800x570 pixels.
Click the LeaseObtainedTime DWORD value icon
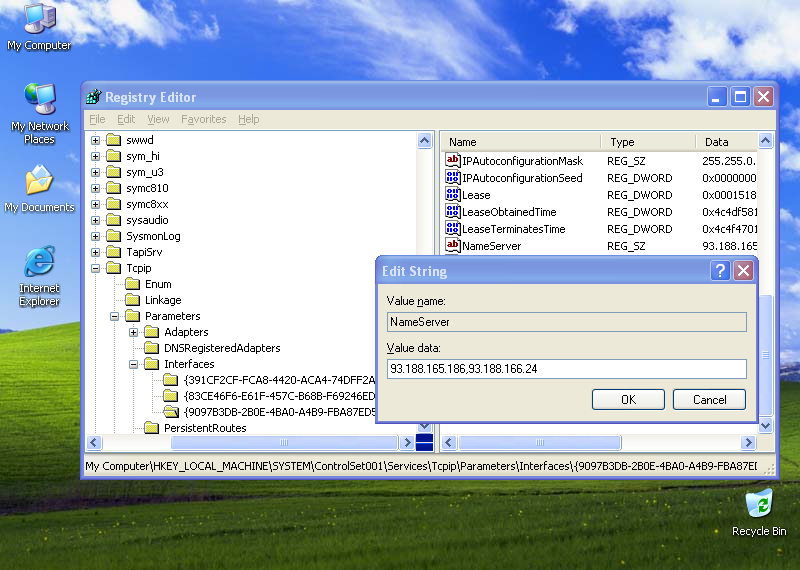[453, 211]
